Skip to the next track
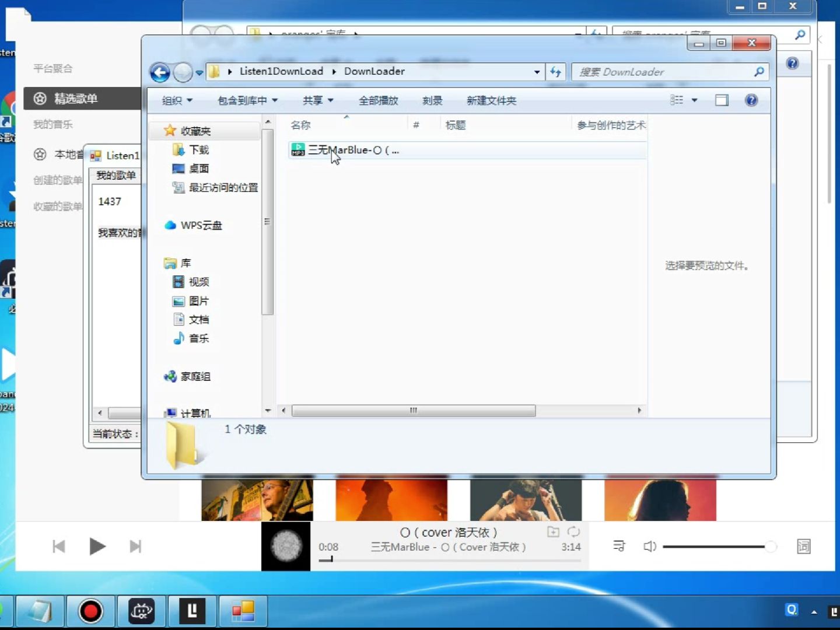Viewport: 840px width, 630px height. (x=135, y=547)
